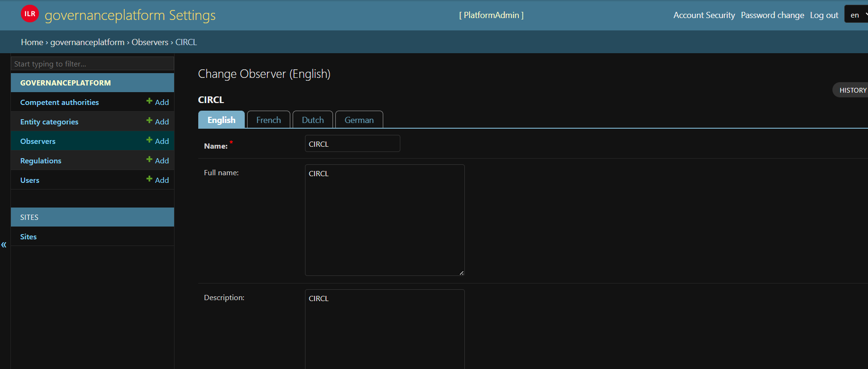Viewport: 868px width, 369px height.
Task: Open Observers breadcrumb link
Action: pos(150,42)
